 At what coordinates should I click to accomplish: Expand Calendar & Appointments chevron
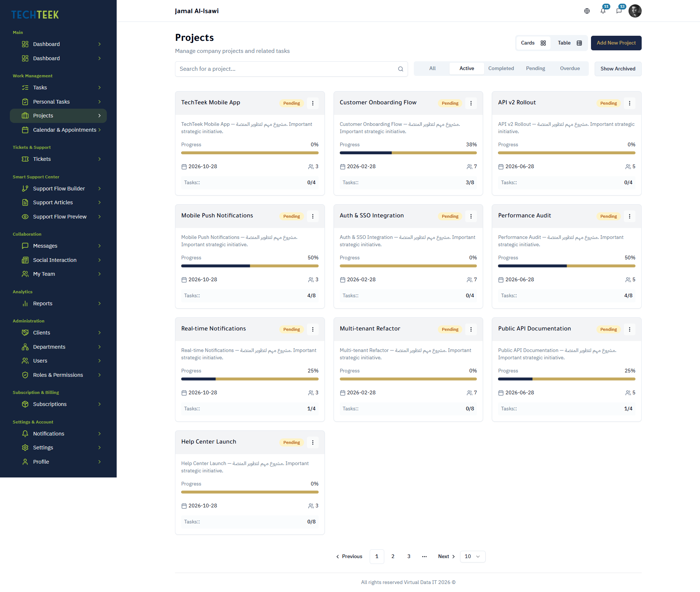[100, 130]
